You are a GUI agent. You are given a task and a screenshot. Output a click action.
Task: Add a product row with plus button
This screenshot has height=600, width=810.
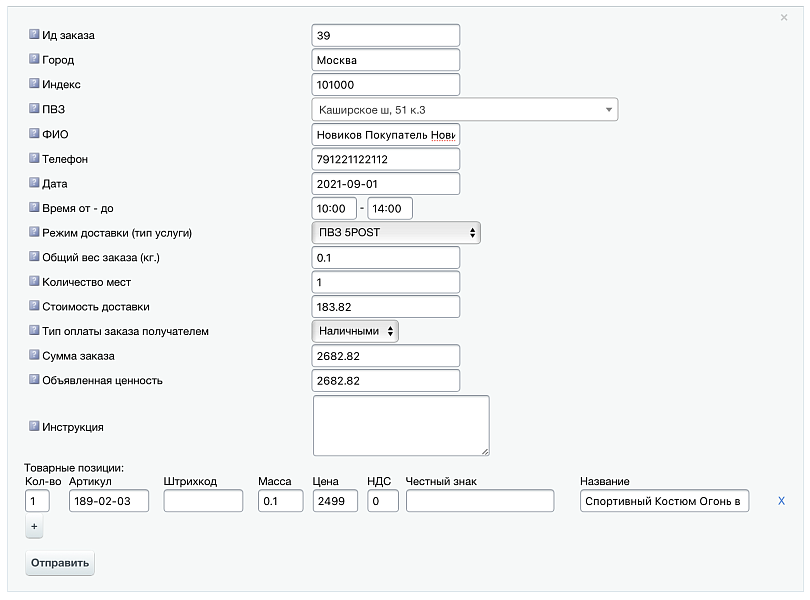pyautogui.click(x=34, y=526)
